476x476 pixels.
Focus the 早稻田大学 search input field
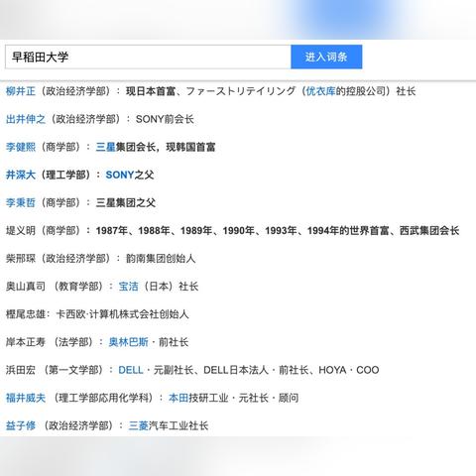point(148,57)
